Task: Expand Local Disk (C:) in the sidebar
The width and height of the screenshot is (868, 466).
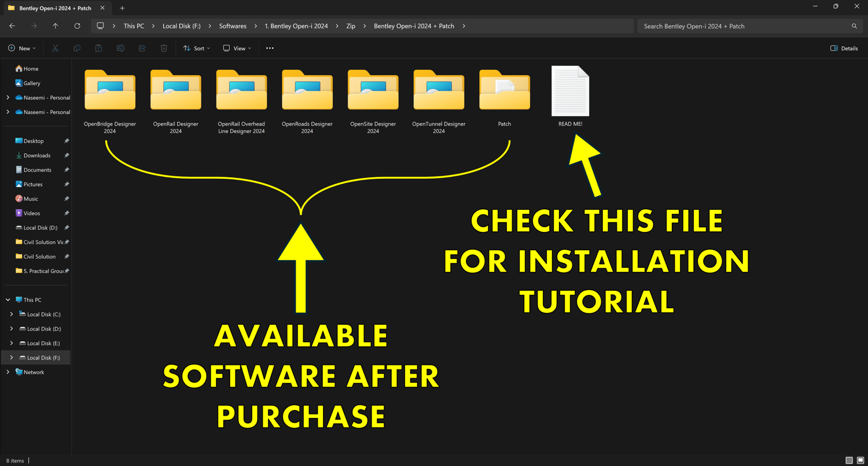Action: (x=12, y=315)
